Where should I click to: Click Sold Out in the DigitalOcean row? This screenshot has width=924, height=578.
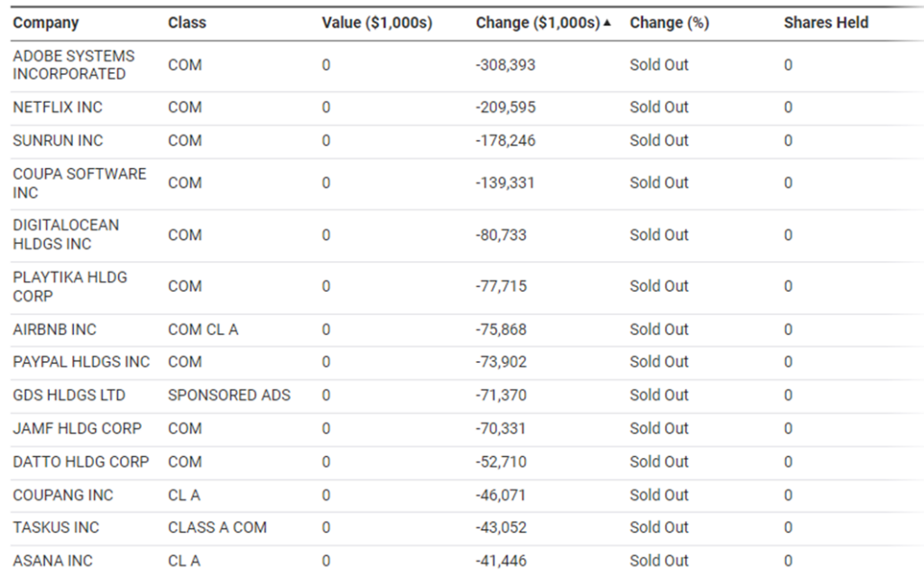point(659,235)
